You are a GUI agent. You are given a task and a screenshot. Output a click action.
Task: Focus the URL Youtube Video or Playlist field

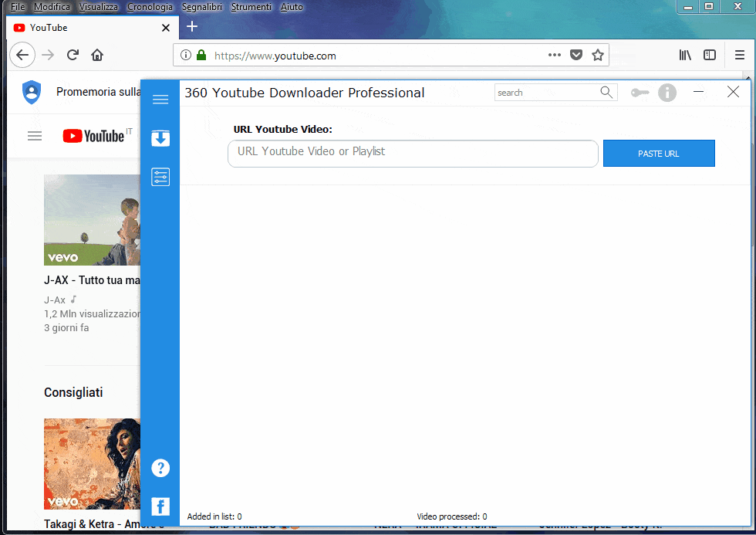[x=413, y=154]
